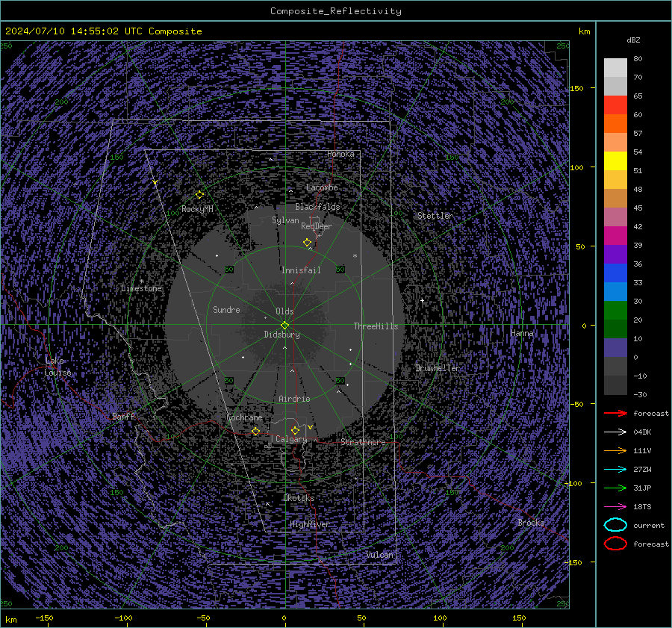Click the Sundre city label

(226, 310)
